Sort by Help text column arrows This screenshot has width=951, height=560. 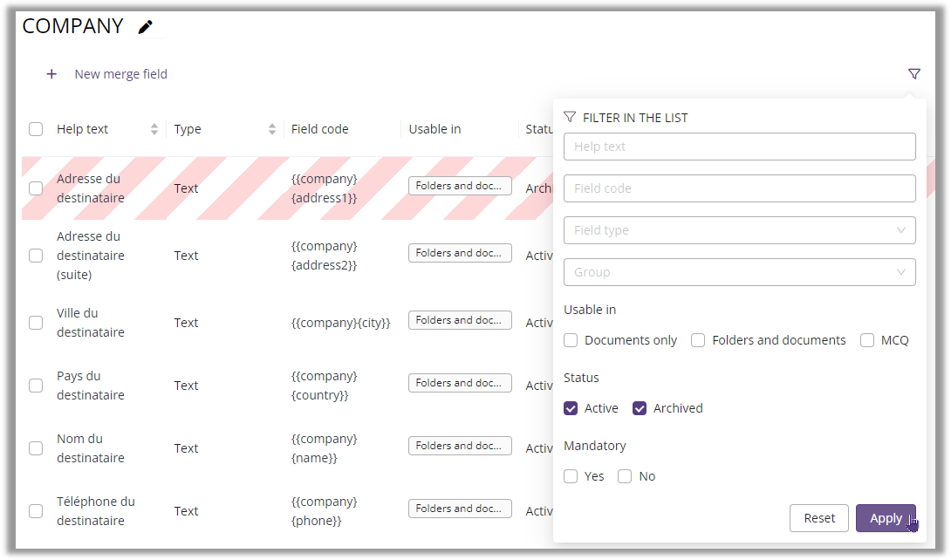click(154, 129)
